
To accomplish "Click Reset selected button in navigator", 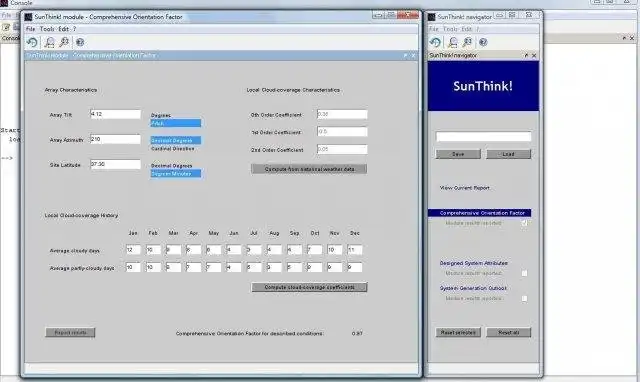I will 458,333.
